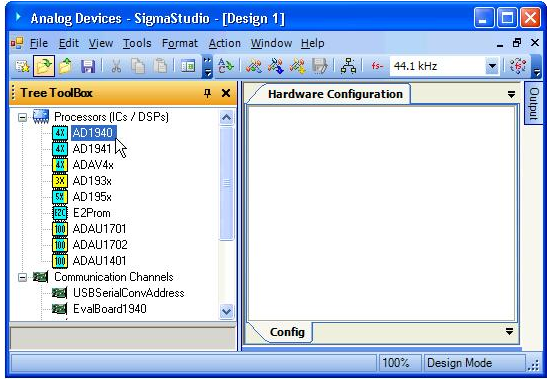550x379 pixels.
Task: Toggle the ToolBox panel icon in the toolbar
Action: click(x=188, y=66)
